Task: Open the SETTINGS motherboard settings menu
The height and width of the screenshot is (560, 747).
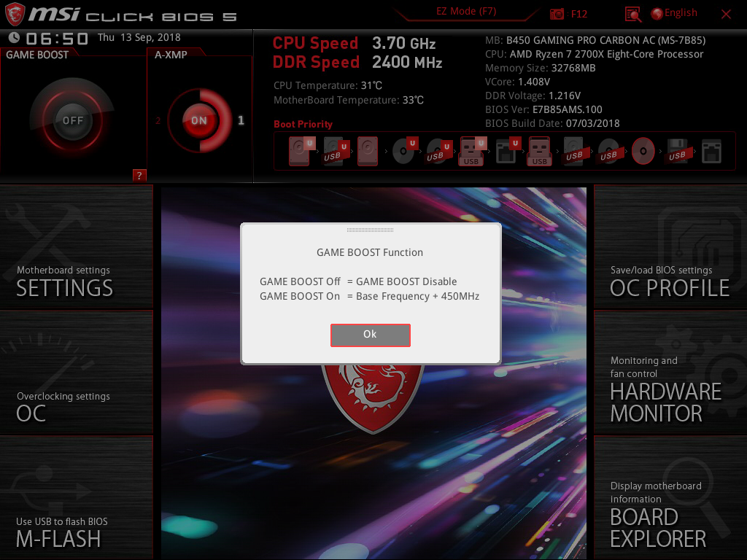Action: (76, 246)
